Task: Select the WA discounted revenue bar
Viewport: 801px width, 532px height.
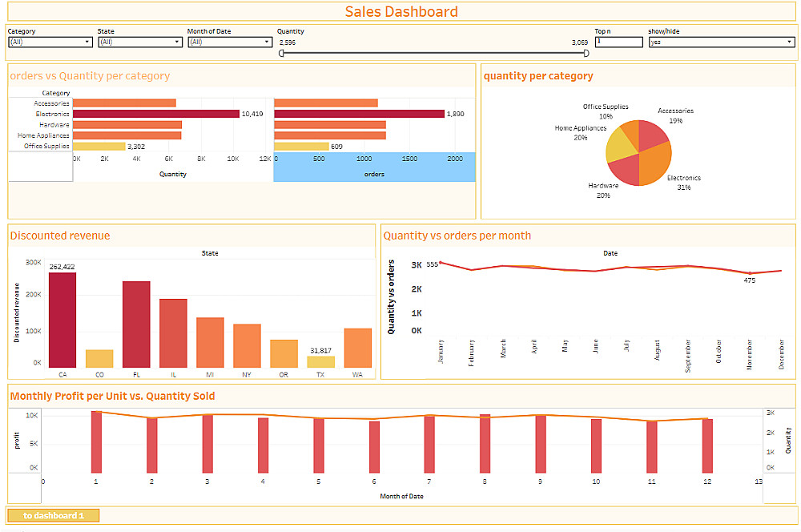Action: pyautogui.click(x=357, y=348)
